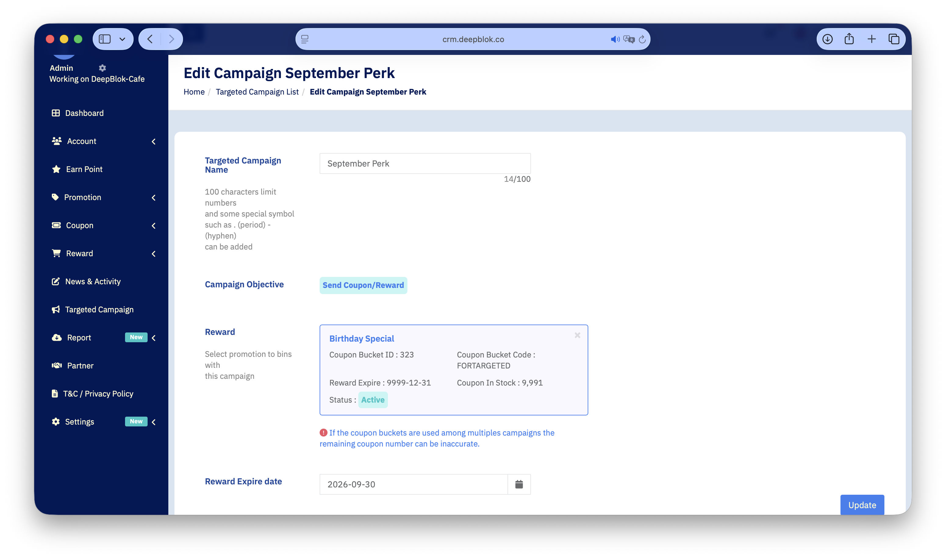Focus the Targeted Campaign Name field
This screenshot has width=946, height=560.
pyautogui.click(x=425, y=163)
